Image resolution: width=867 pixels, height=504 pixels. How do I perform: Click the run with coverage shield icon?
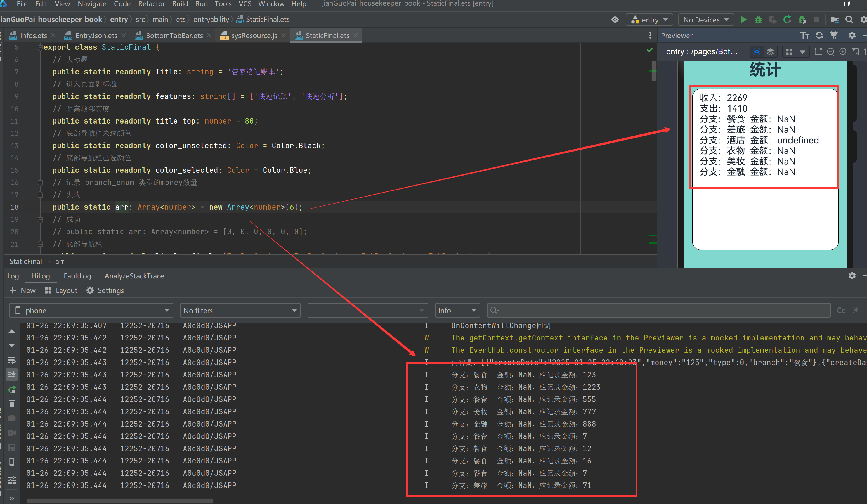coord(772,20)
